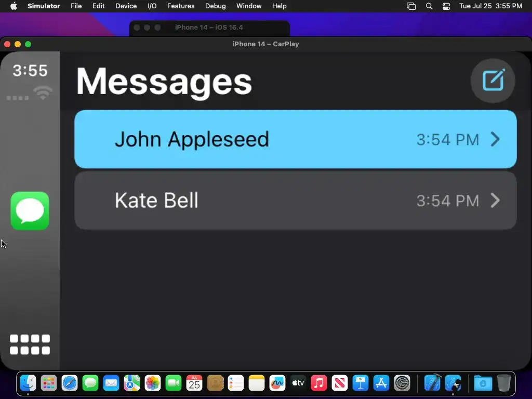The image size is (532, 399).
Task: Open the Simulator menu
Action: tap(44, 6)
